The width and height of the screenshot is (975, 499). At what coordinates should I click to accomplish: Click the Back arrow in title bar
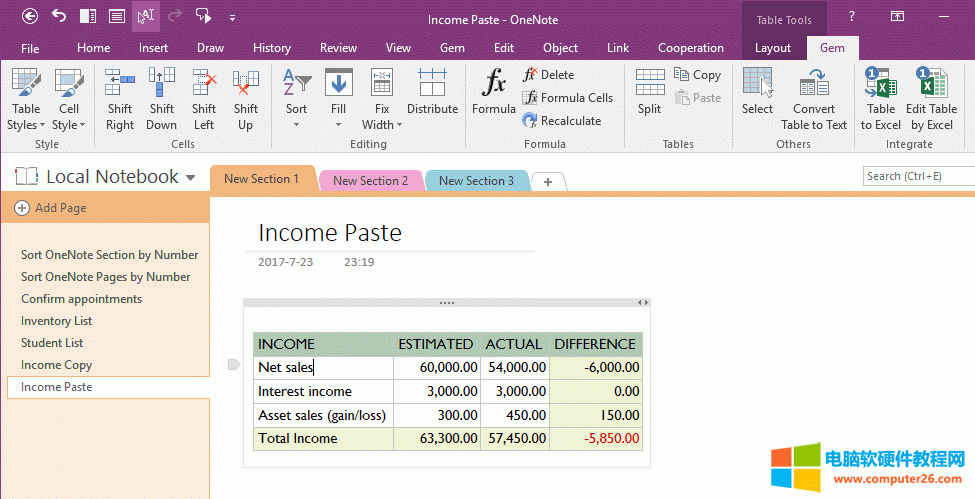tap(30, 16)
